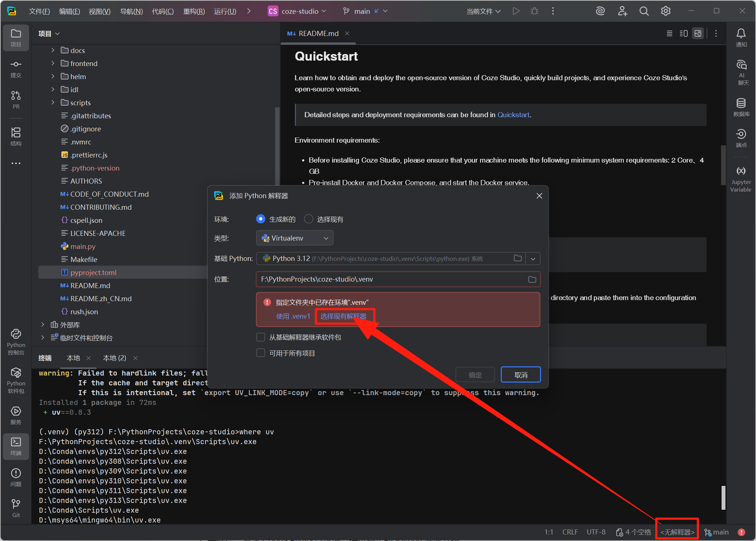Open the main branch dropdown

coord(365,11)
